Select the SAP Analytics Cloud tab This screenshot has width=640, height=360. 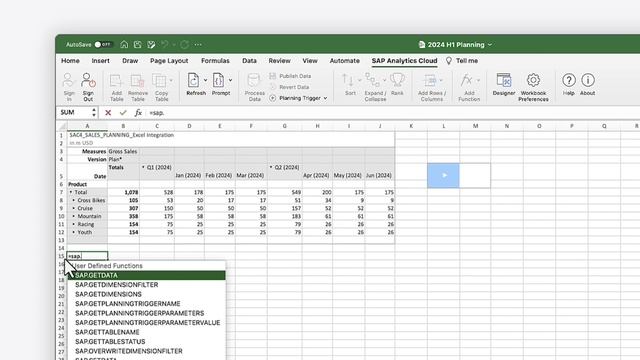[404, 60]
